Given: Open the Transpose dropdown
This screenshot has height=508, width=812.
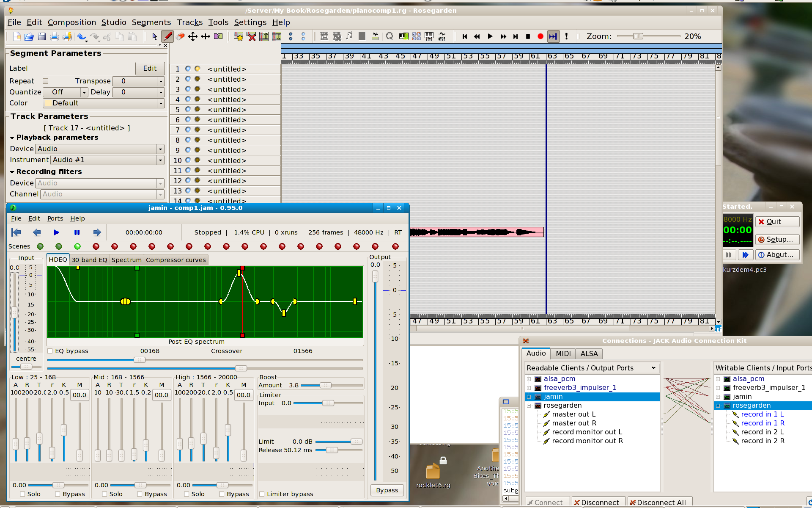Looking at the screenshot, I should (x=138, y=81).
